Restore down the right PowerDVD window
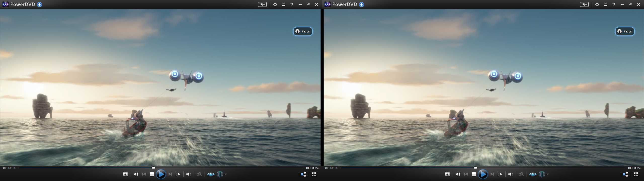The height and width of the screenshot is (181, 644). click(x=630, y=4)
